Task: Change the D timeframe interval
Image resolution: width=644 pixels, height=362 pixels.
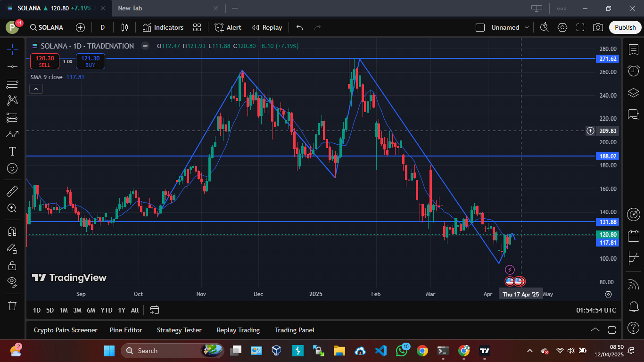Action: pyautogui.click(x=102, y=27)
